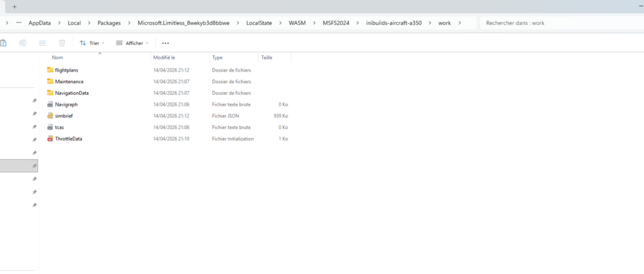This screenshot has width=644, height=274.
Task: Navigate to WASM in the breadcrumb
Action: 297,23
